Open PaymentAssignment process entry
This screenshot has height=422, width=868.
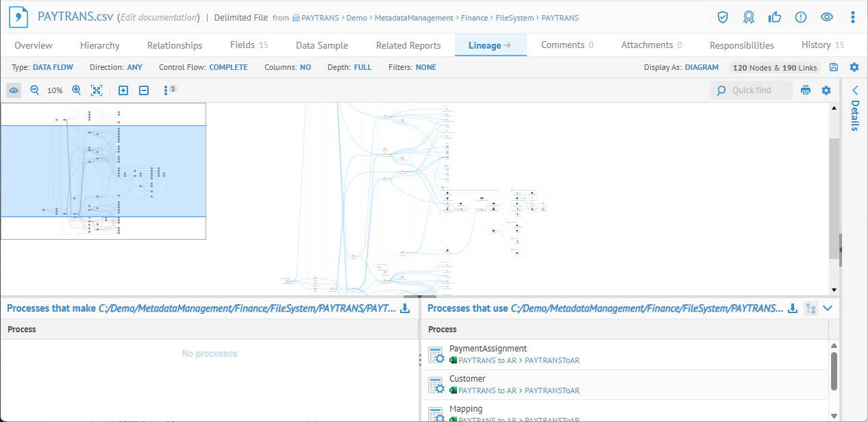[x=488, y=349]
